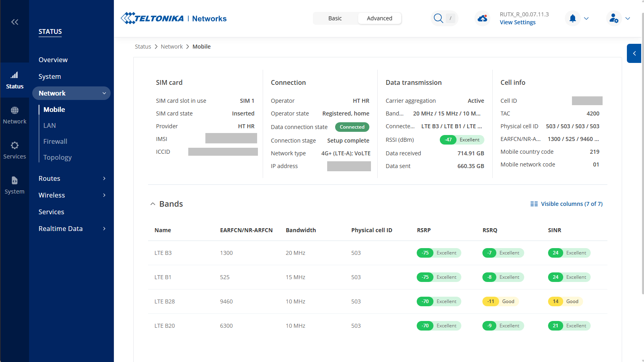The width and height of the screenshot is (644, 362).
Task: Click the page vertical scrollbar
Action: point(642,153)
